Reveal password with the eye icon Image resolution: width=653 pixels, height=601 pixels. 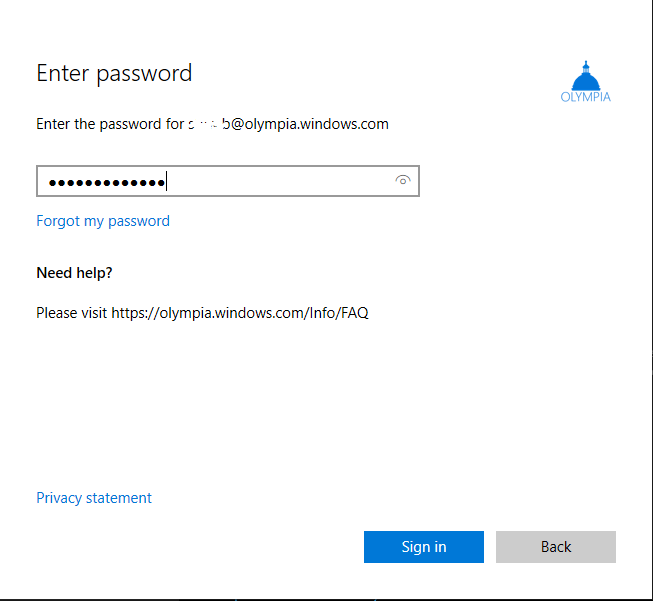pos(403,181)
